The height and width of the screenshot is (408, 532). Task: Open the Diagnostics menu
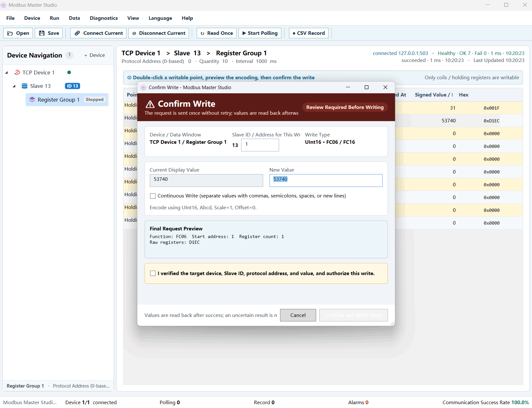coord(104,18)
